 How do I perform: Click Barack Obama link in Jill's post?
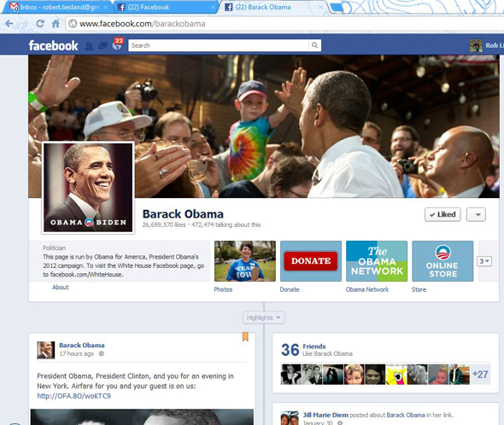(406, 415)
